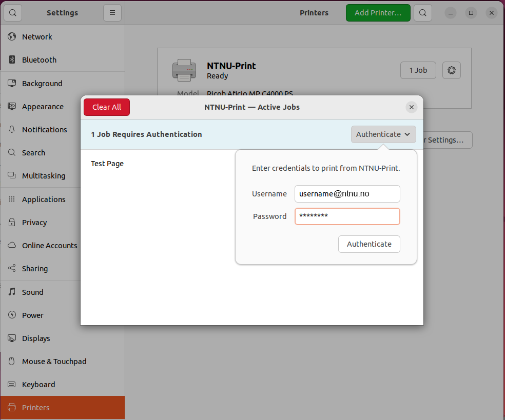Screen dimensions: 505x420
Task: Click the Appearance icon in sidebar
Action: (12, 106)
